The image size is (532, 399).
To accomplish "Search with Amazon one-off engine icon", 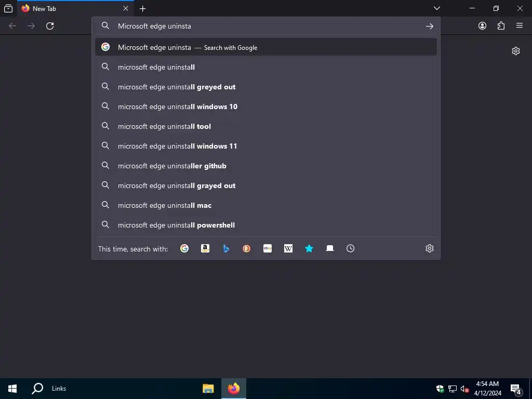I will [205, 248].
